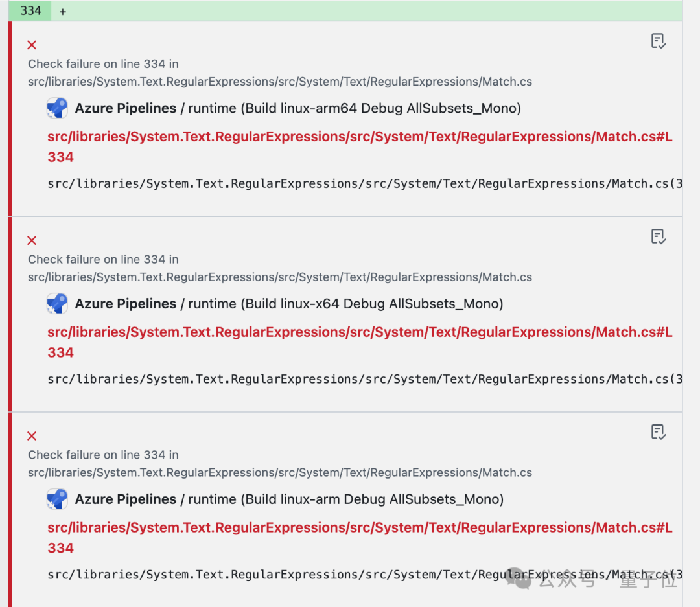The image size is (700, 607).
Task: Click Check failure on line 334 text above linux-arm Debug
Action: [x=103, y=455]
